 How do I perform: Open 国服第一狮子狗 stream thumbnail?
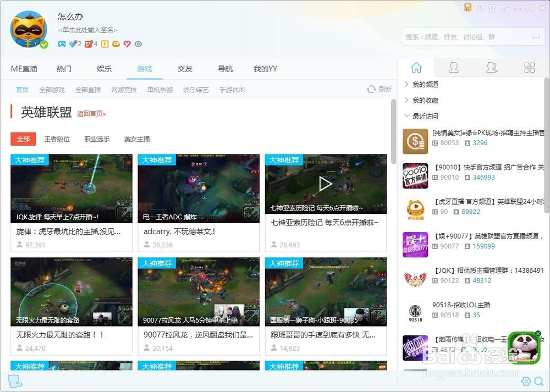(x=326, y=292)
